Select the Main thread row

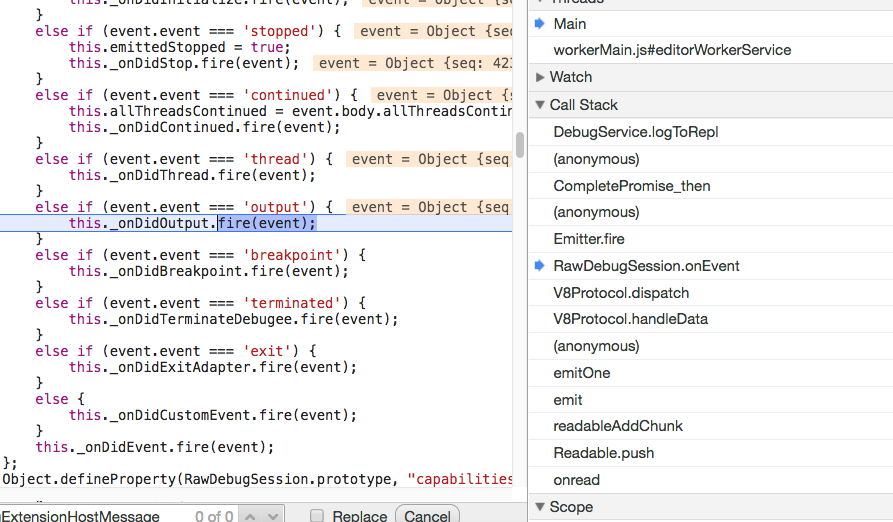click(711, 24)
